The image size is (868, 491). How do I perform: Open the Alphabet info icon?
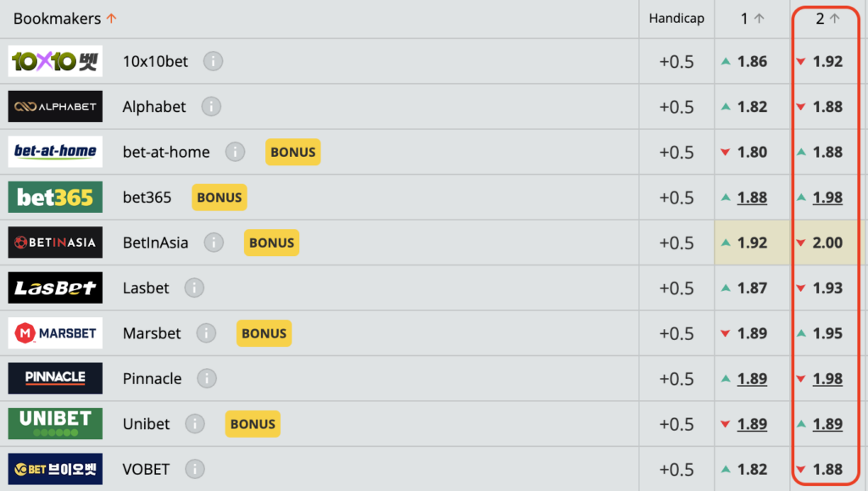[x=211, y=107]
